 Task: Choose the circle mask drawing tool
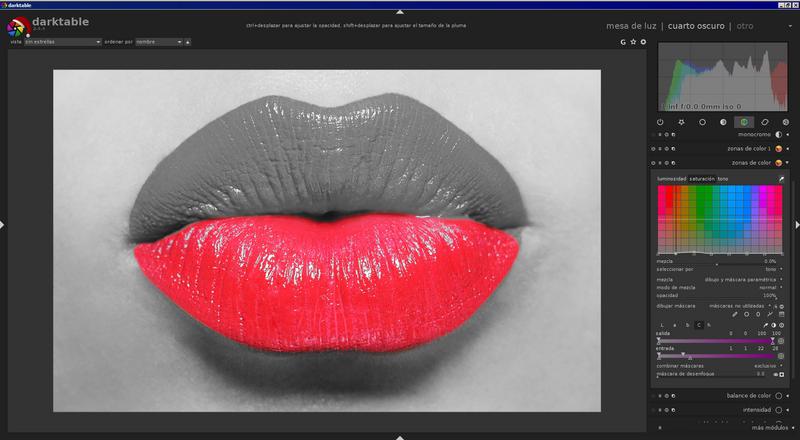click(x=746, y=314)
